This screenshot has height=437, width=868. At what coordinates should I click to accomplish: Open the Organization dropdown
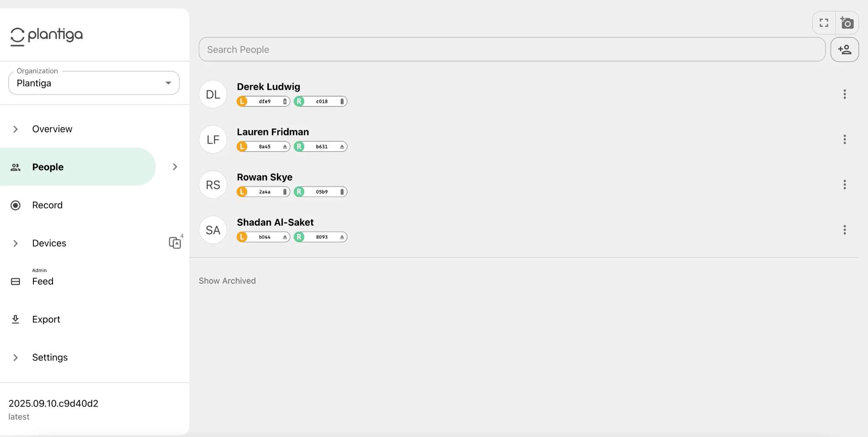click(94, 83)
